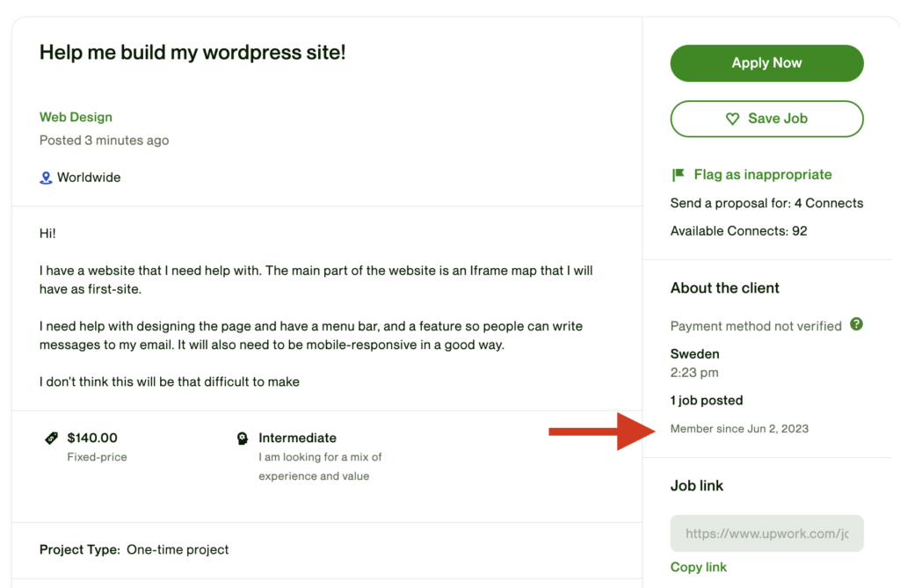Click the Apply Now button
Image resolution: width=900 pixels, height=588 pixels.
[x=766, y=63]
